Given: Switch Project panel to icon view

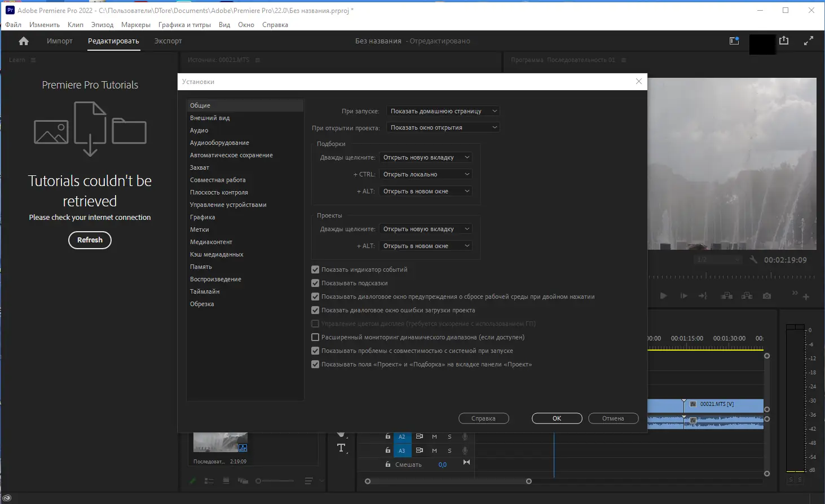Looking at the screenshot, I should pyautogui.click(x=226, y=481).
